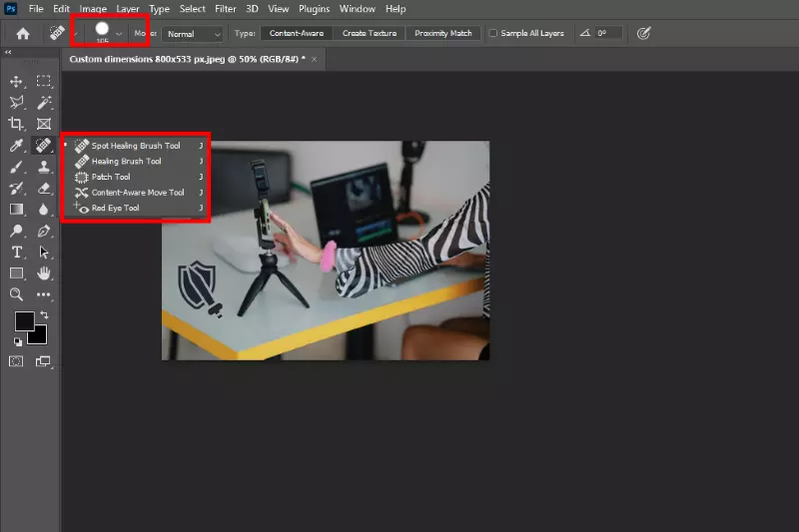The height and width of the screenshot is (532, 799).
Task: Select the Brush tool
Action: point(16,167)
